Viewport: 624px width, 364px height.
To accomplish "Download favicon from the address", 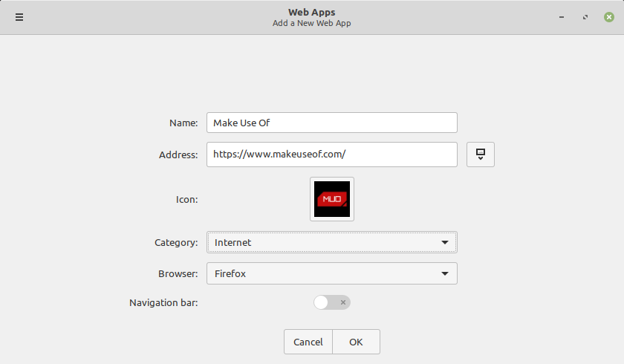I will point(481,155).
